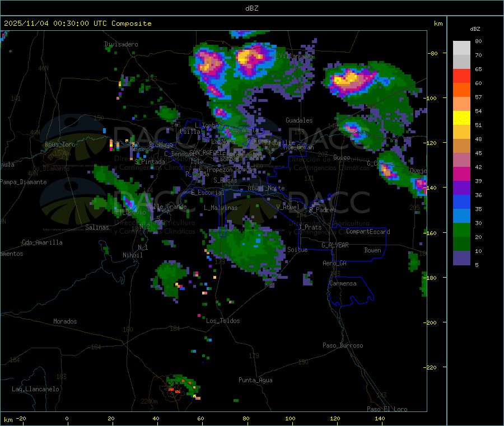Click the 'Carmensa' map label
Screen dimensions: 504x426
(x=343, y=283)
